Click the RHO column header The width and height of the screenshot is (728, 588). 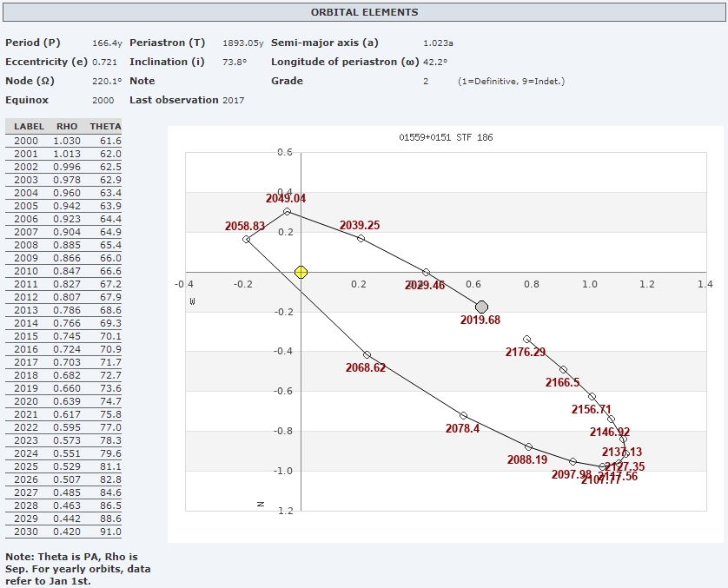pos(66,127)
